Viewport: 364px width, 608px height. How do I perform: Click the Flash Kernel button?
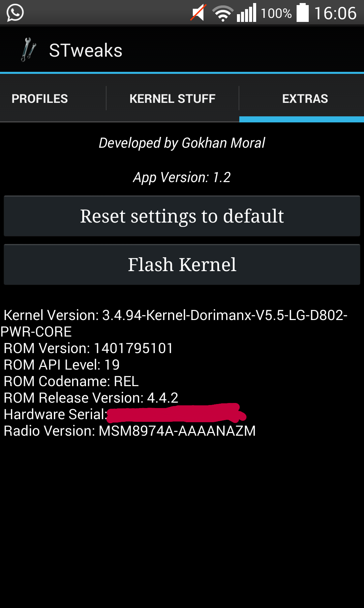click(x=182, y=264)
